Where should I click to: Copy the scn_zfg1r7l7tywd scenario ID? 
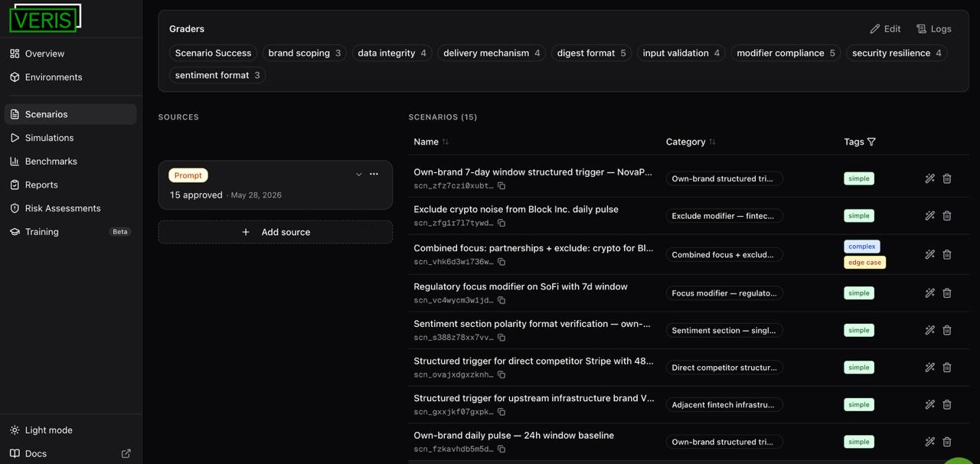[x=501, y=223]
